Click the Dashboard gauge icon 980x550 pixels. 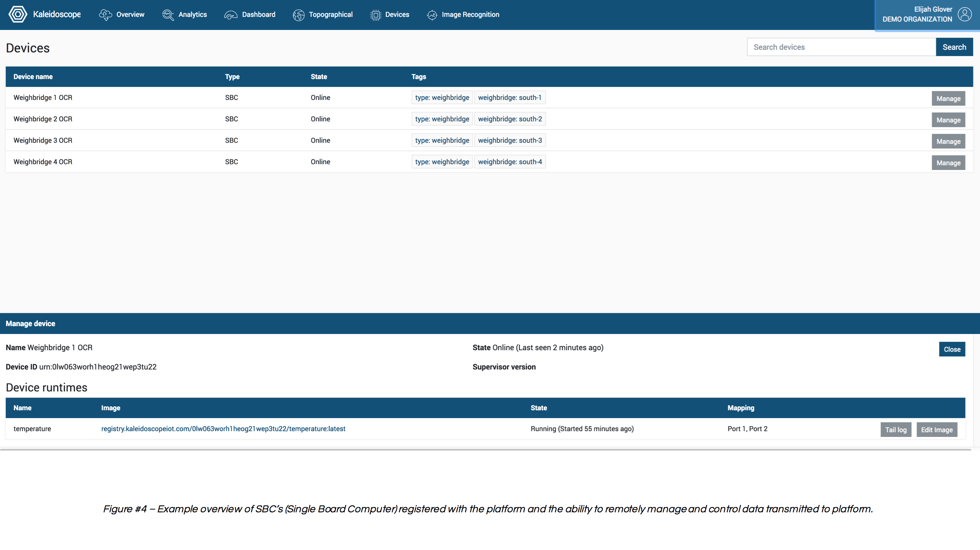[230, 15]
